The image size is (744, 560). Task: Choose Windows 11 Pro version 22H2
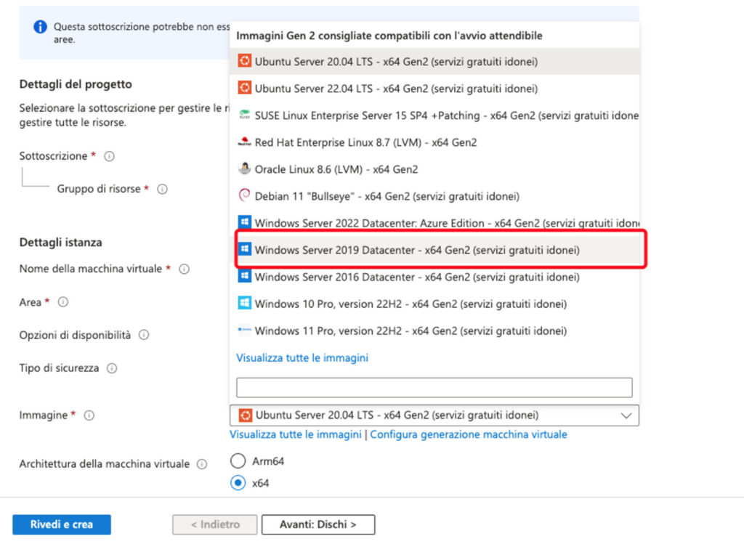tap(411, 330)
